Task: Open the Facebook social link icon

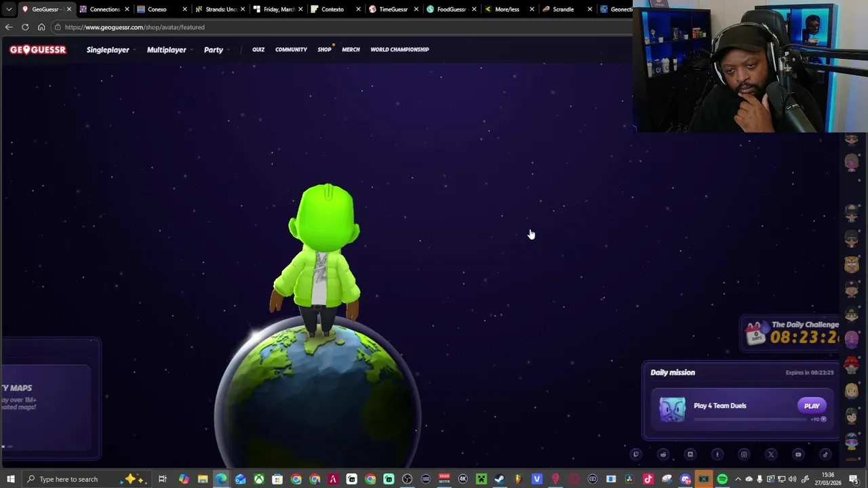Action: point(717,455)
